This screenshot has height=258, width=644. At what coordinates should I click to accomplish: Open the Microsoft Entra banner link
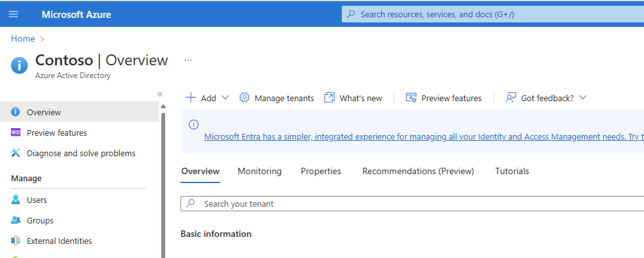(x=424, y=137)
